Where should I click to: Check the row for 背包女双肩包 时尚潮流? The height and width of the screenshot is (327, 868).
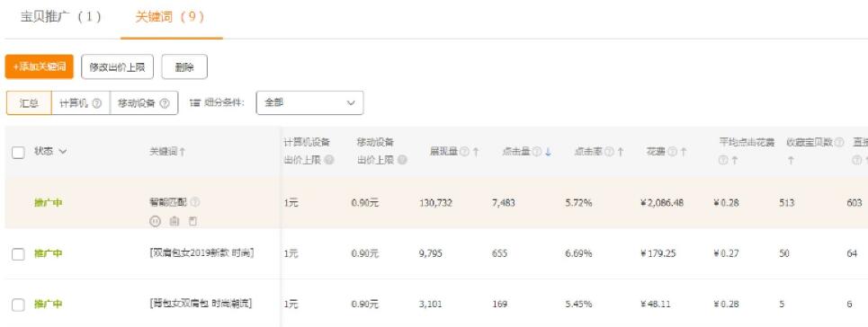pyautogui.click(x=18, y=305)
